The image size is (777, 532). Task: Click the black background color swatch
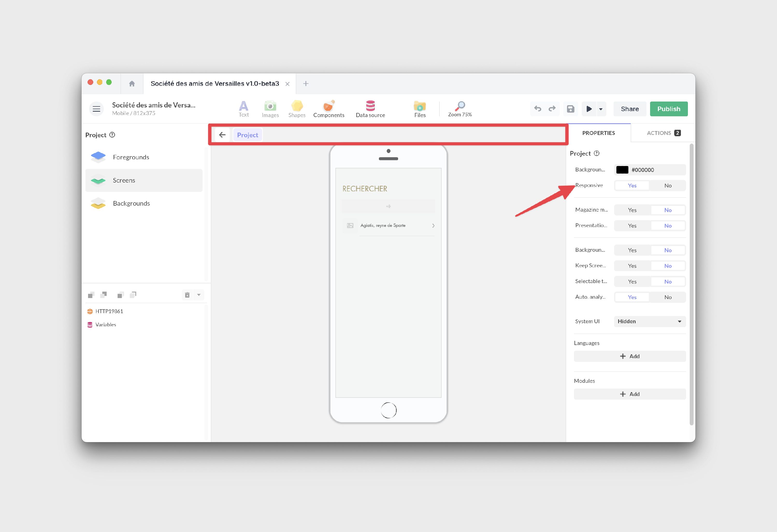622,170
